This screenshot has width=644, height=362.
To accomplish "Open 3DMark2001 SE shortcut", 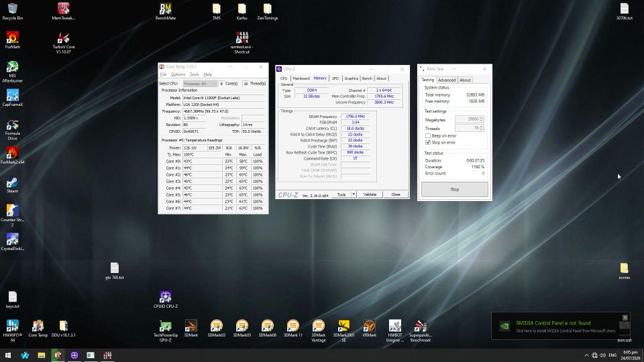I will 343,330.
